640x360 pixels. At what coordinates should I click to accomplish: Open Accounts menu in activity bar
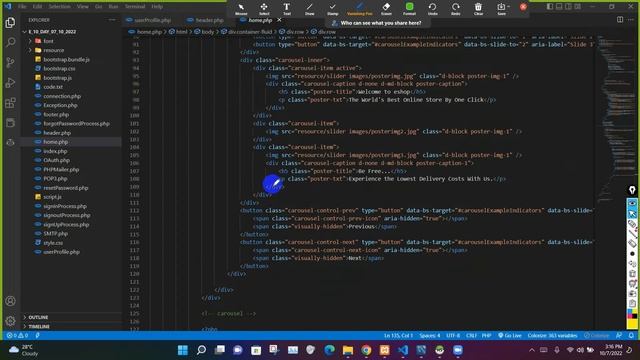(x=11, y=301)
